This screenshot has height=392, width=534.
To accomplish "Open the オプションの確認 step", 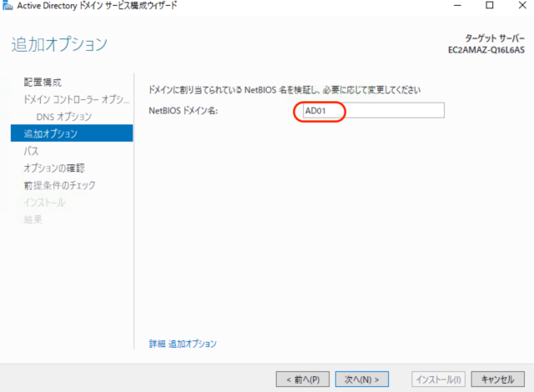I will click(x=53, y=168).
